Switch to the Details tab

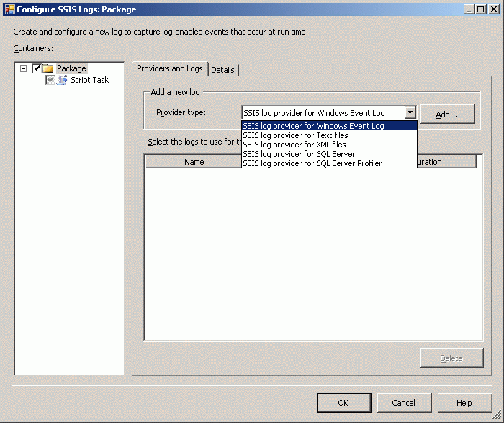(x=222, y=70)
